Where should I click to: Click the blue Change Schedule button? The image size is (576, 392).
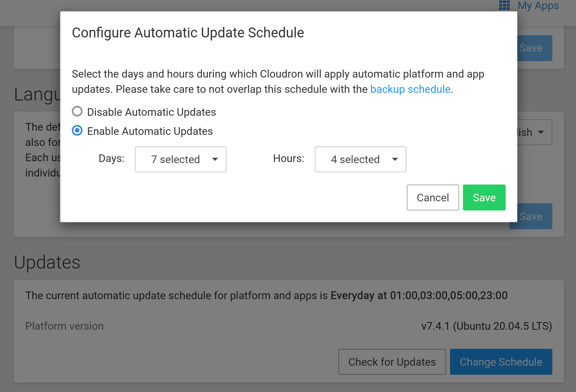(x=501, y=362)
